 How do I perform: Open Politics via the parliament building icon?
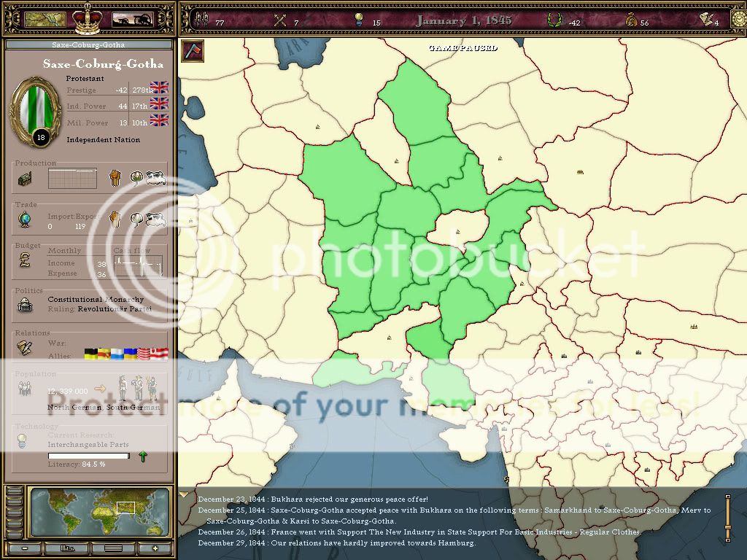(25, 305)
